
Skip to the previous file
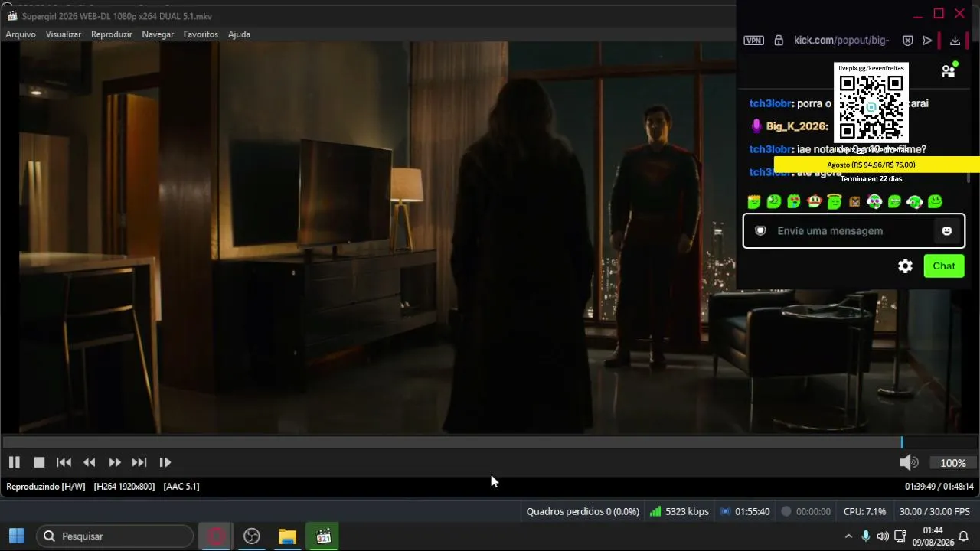tap(64, 462)
